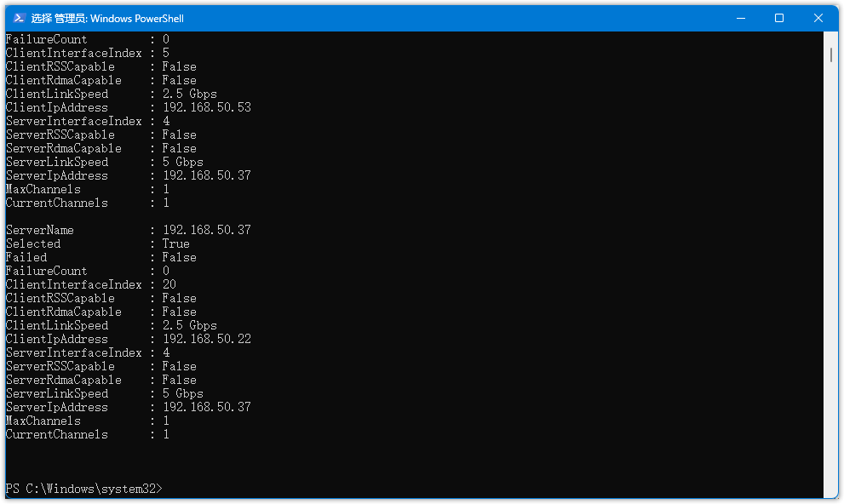Click client IP address 192.168.50.53

pyautogui.click(x=207, y=107)
